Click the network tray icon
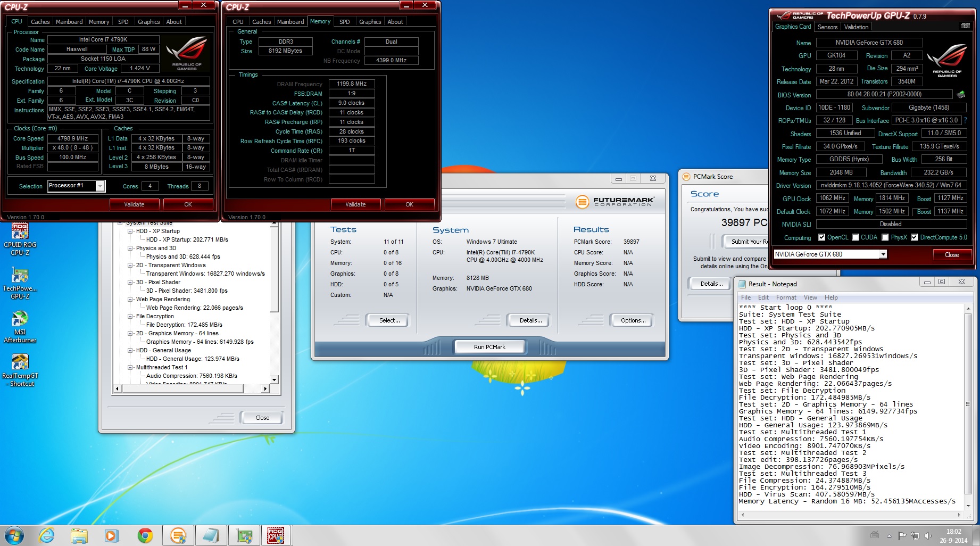The image size is (980, 546). (x=915, y=535)
